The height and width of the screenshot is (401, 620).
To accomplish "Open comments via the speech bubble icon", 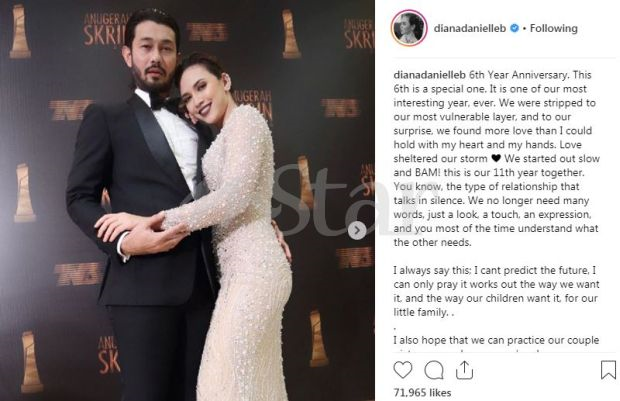I will (434, 371).
